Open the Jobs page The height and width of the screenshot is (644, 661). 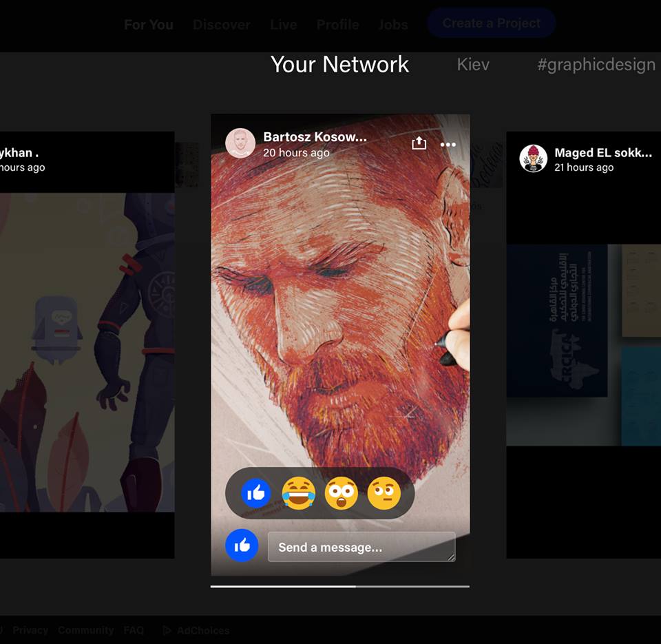[x=392, y=25]
